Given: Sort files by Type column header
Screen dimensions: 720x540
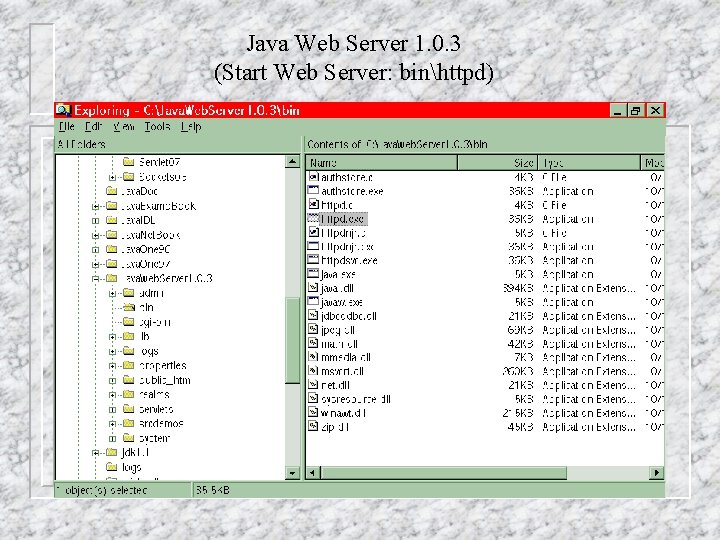Looking at the screenshot, I should coord(589,163).
